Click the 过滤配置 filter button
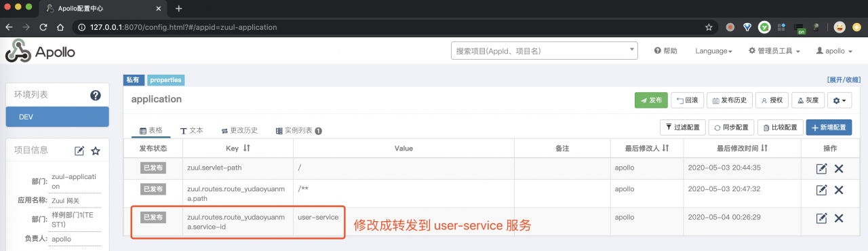This screenshot has width=868, height=251. click(x=682, y=127)
